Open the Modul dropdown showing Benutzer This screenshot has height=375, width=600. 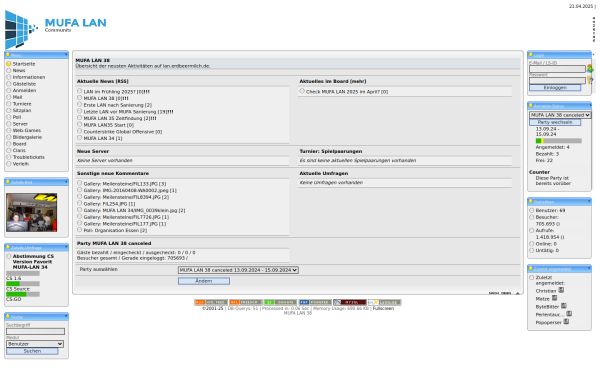click(x=35, y=344)
